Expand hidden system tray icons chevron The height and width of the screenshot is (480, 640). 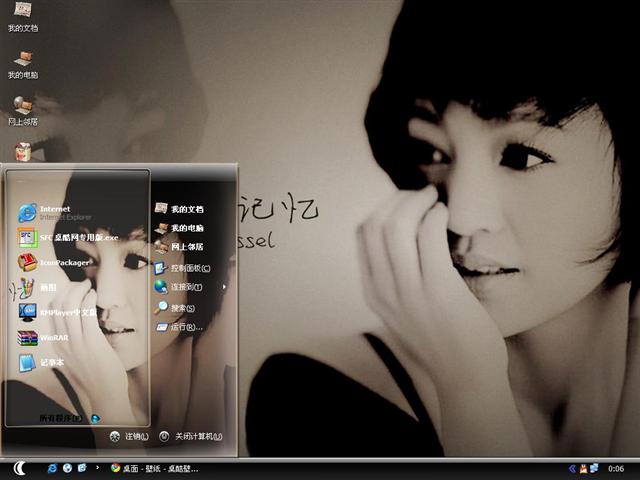pyautogui.click(x=572, y=469)
